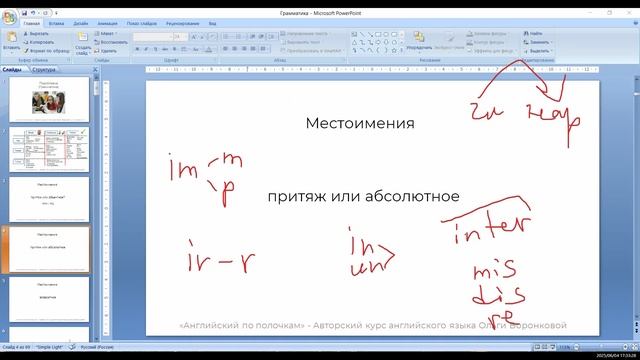Start slide show from status bar icon
This screenshot has width=640, height=360.
(x=552, y=347)
